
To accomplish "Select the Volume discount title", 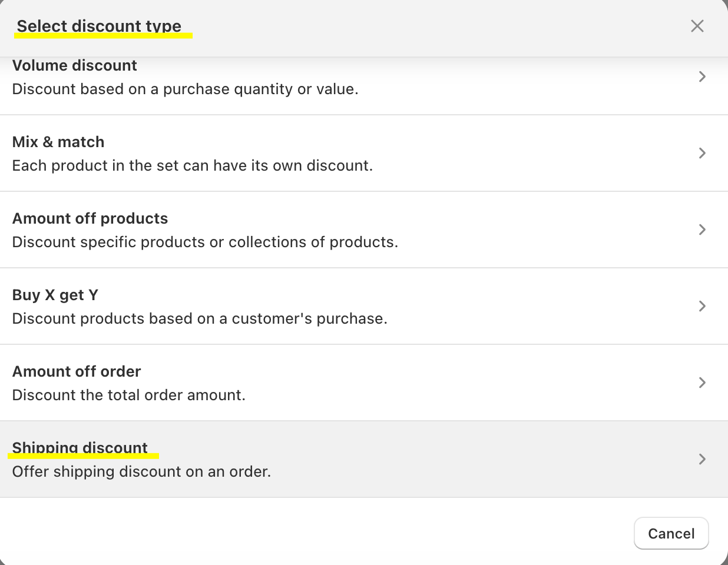I will coord(75,65).
